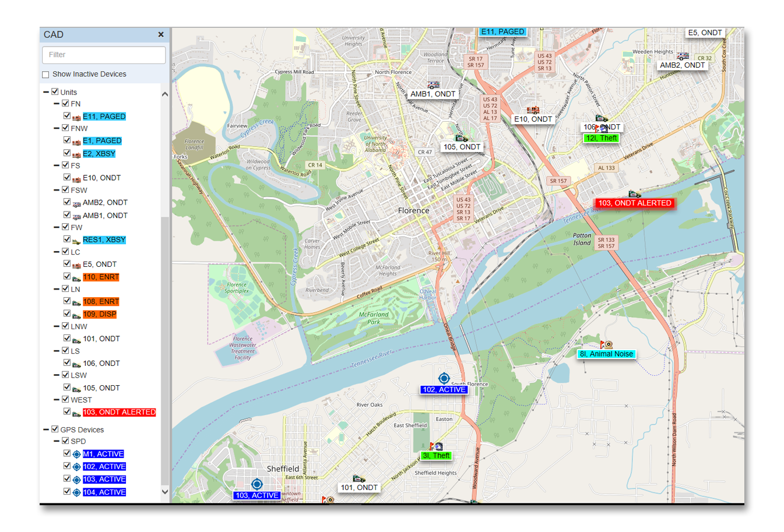Click the 103 GPS target marker in Sheffield
Image resolution: width=784 pixels, height=532 pixels.
(256, 484)
